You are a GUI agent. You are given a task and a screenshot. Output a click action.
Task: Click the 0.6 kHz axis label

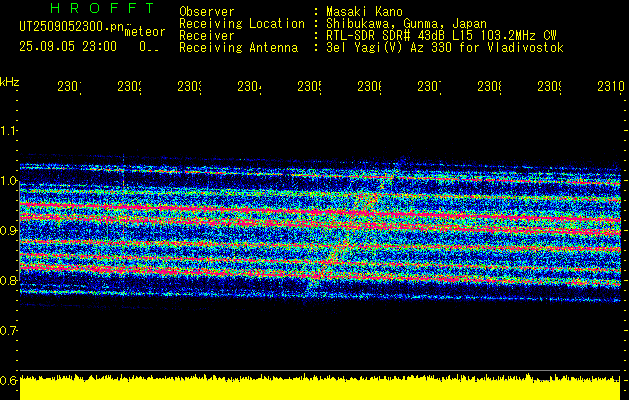click(x=8, y=381)
